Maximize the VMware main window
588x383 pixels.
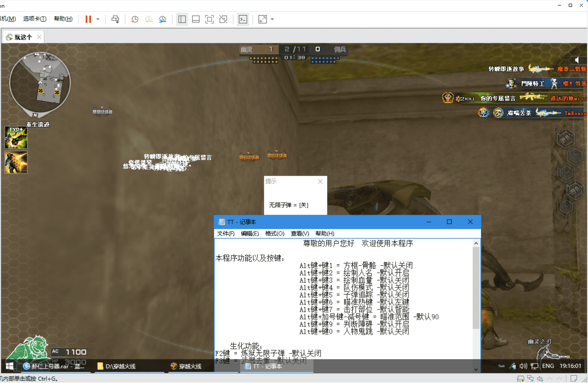570,5
